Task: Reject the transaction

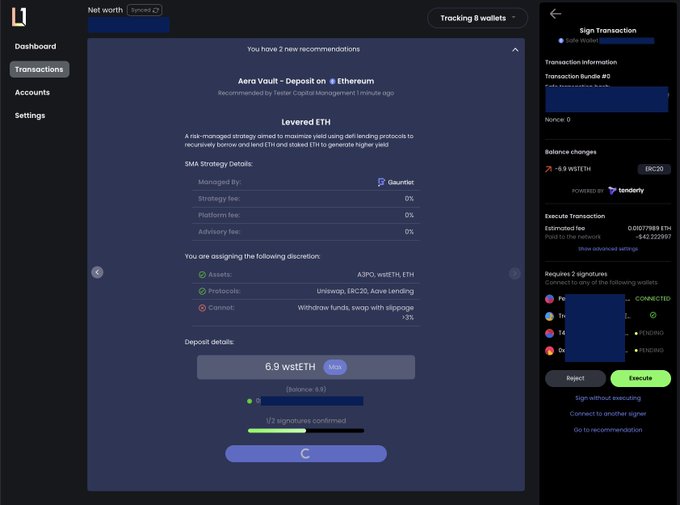Action: coord(575,378)
